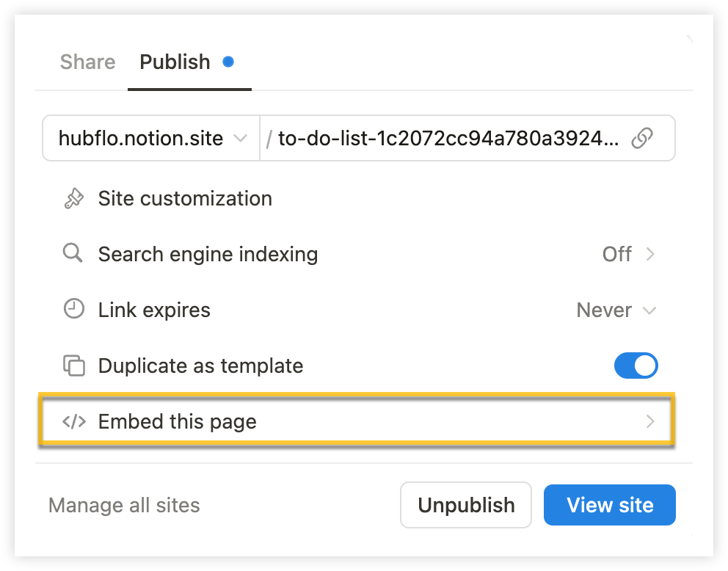
Task: Expand Embed this page arrow
Action: pyautogui.click(x=650, y=421)
